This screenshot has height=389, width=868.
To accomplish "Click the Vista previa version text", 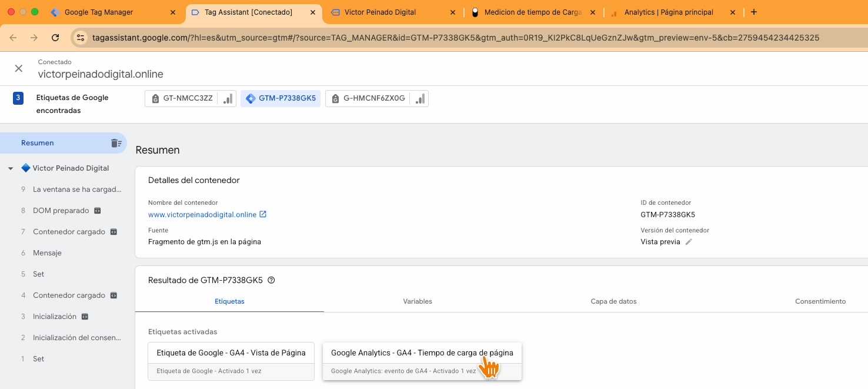I will click(660, 242).
